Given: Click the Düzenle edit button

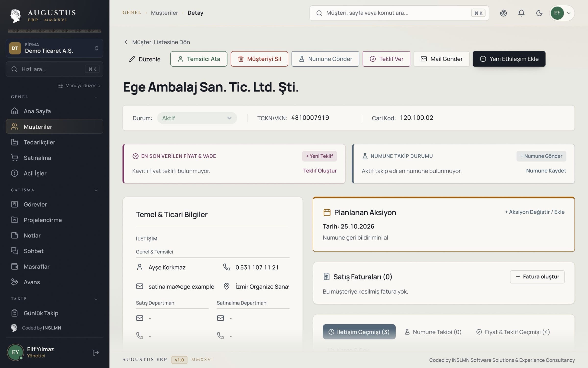Looking at the screenshot, I should pos(145,59).
